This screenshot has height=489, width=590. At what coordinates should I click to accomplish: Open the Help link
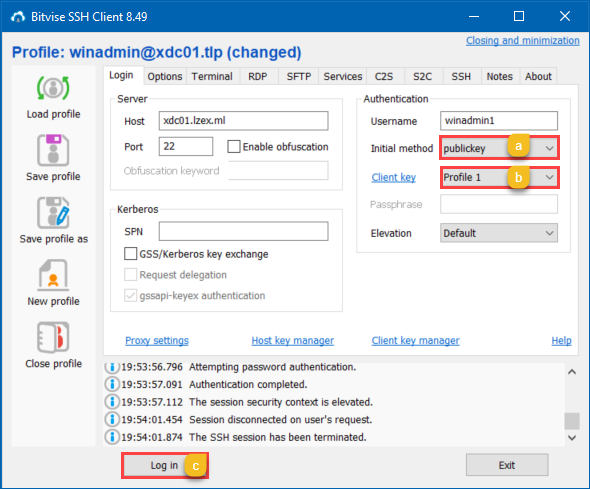(x=561, y=340)
